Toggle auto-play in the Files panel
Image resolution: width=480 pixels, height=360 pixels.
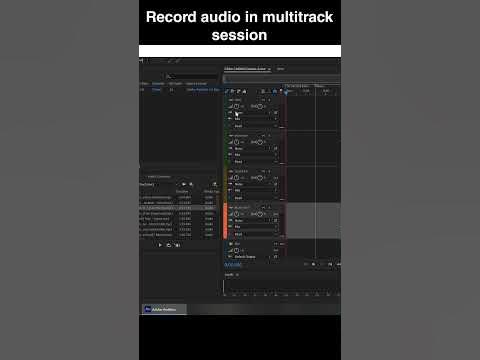pyautogui.click(x=177, y=245)
